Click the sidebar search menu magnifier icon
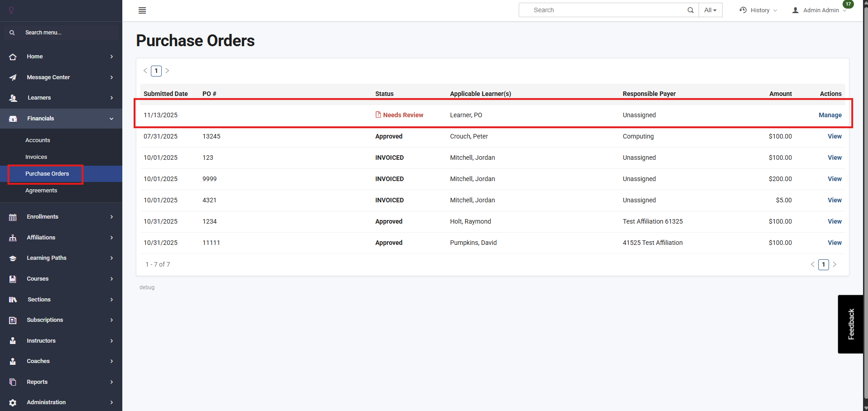This screenshot has height=411, width=868. [12, 33]
